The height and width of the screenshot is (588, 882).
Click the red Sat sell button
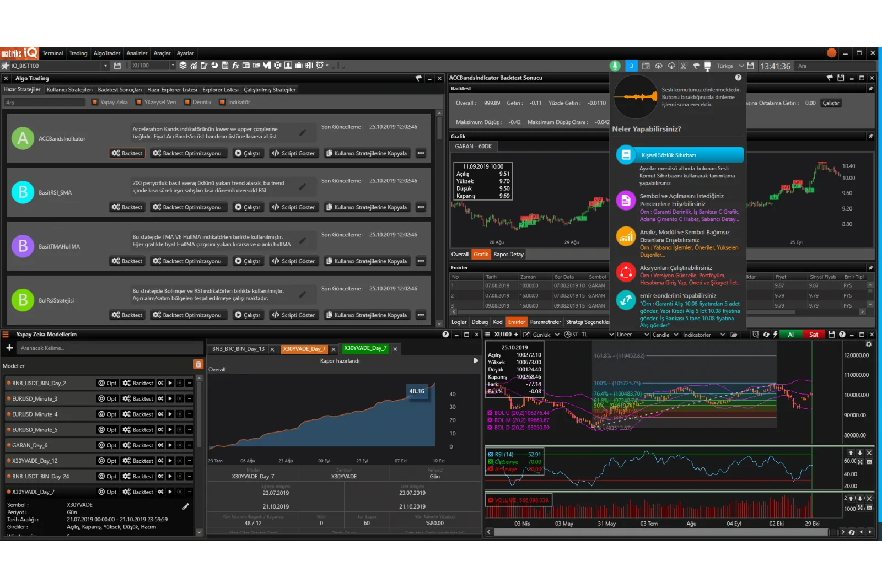(813, 335)
